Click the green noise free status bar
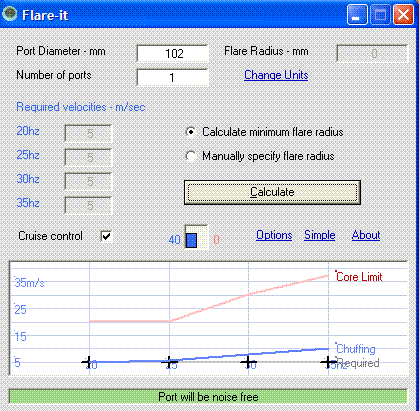This screenshot has height=411, width=419. pos(208,397)
